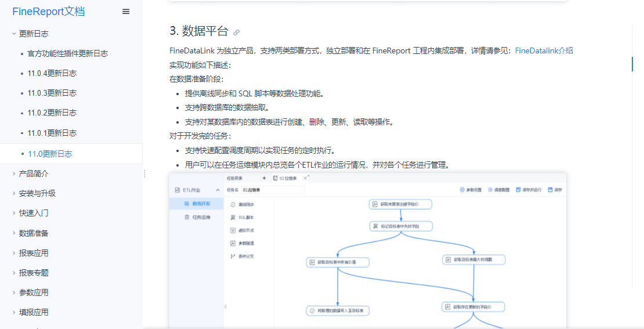644x329 pixels.
Task: Pick the 条件分支 node icon
Action: [x=233, y=256]
